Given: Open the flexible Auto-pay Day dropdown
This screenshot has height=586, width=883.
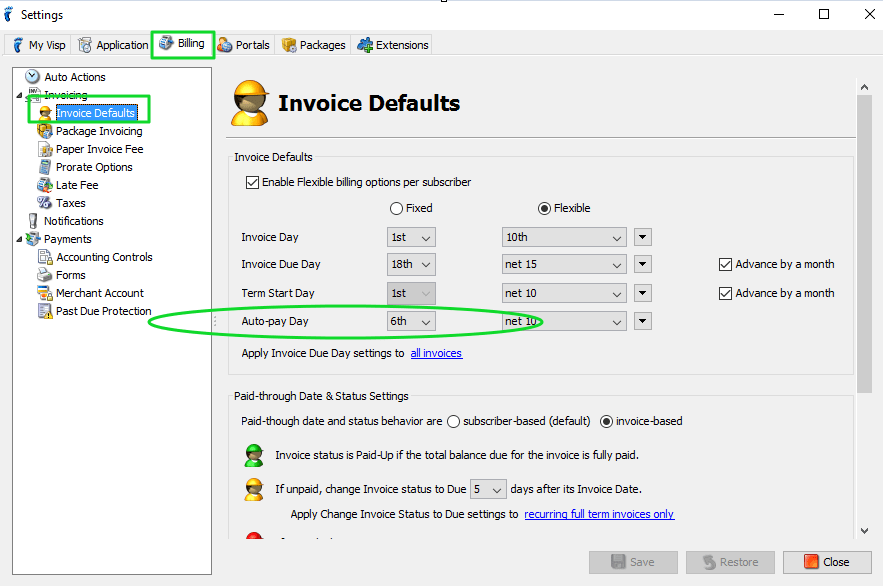Looking at the screenshot, I should pos(564,321).
